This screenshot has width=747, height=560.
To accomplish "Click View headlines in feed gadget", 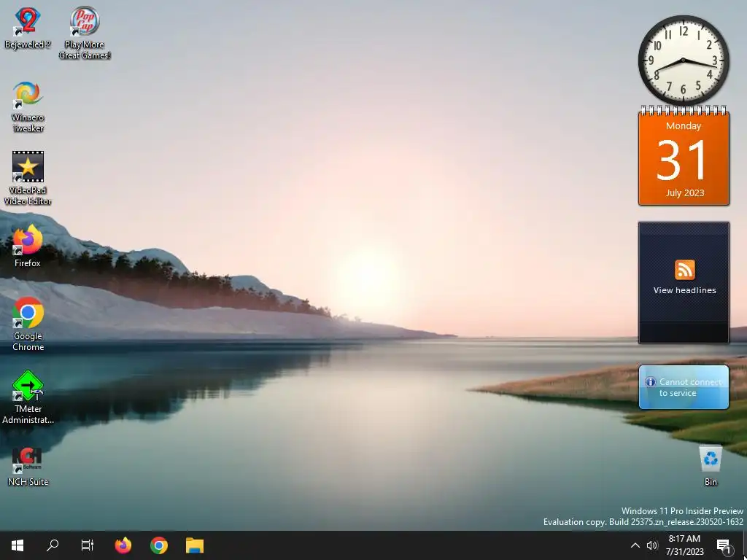I will pos(684,290).
